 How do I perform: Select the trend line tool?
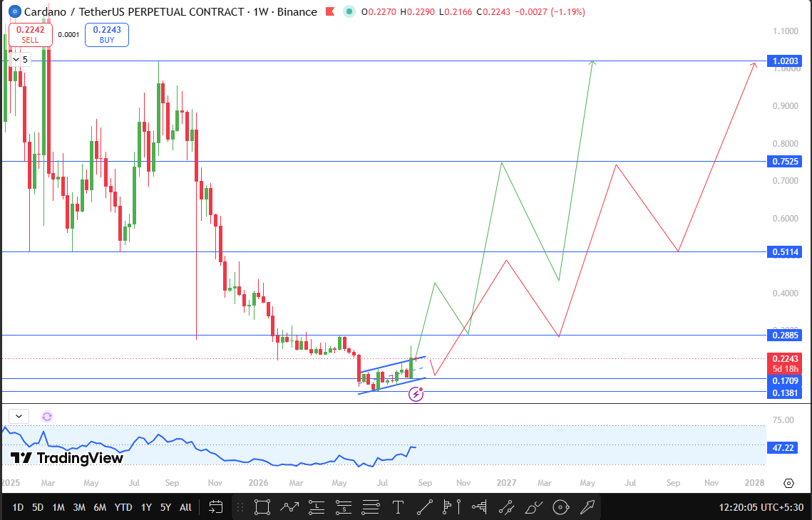pyautogui.click(x=425, y=507)
